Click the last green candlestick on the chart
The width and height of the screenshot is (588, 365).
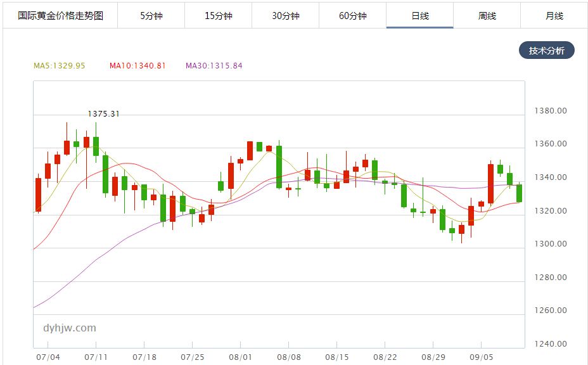point(519,193)
